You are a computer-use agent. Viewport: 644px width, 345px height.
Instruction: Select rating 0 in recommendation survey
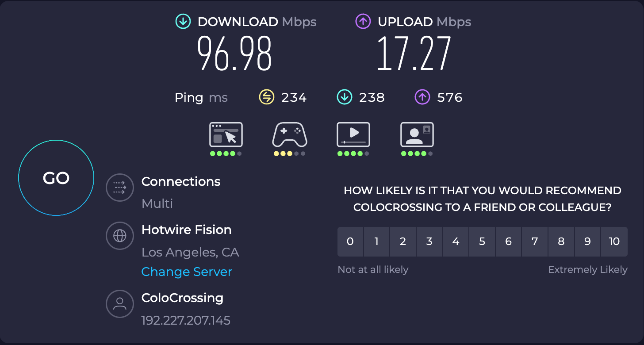click(x=350, y=241)
